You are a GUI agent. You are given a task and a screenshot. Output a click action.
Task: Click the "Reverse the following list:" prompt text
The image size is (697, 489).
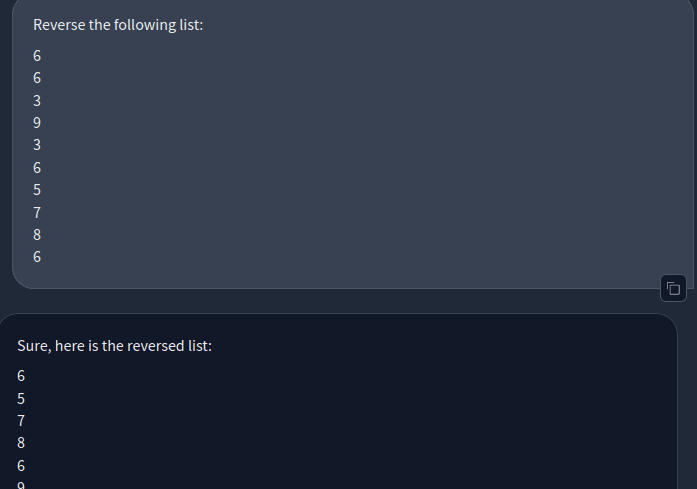pos(118,24)
